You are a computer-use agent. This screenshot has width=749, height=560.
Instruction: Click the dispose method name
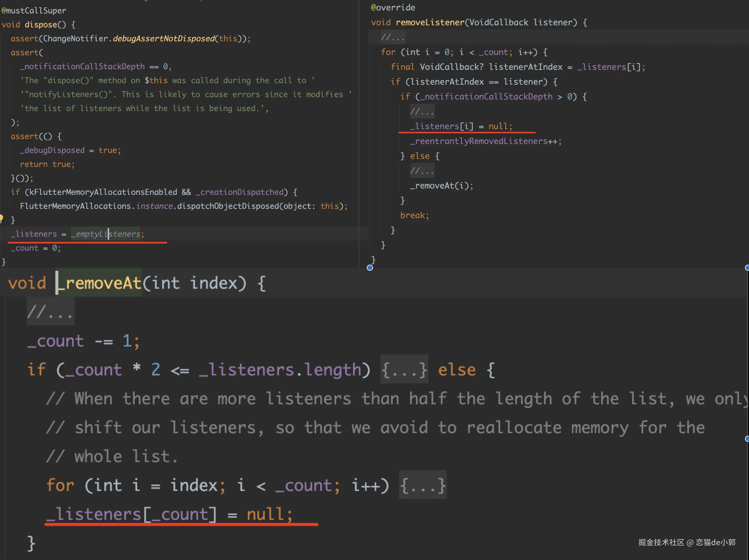click(x=41, y=25)
